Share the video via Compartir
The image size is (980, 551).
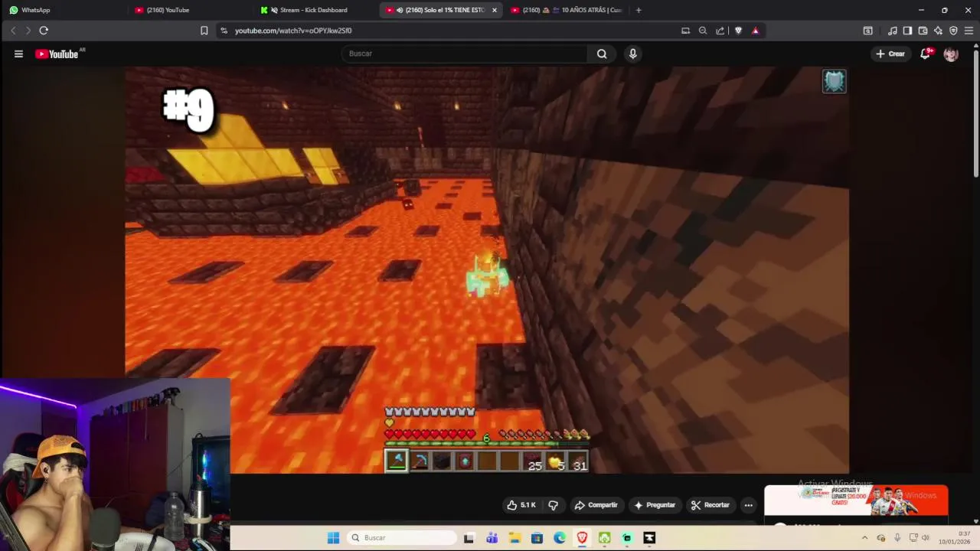click(596, 505)
